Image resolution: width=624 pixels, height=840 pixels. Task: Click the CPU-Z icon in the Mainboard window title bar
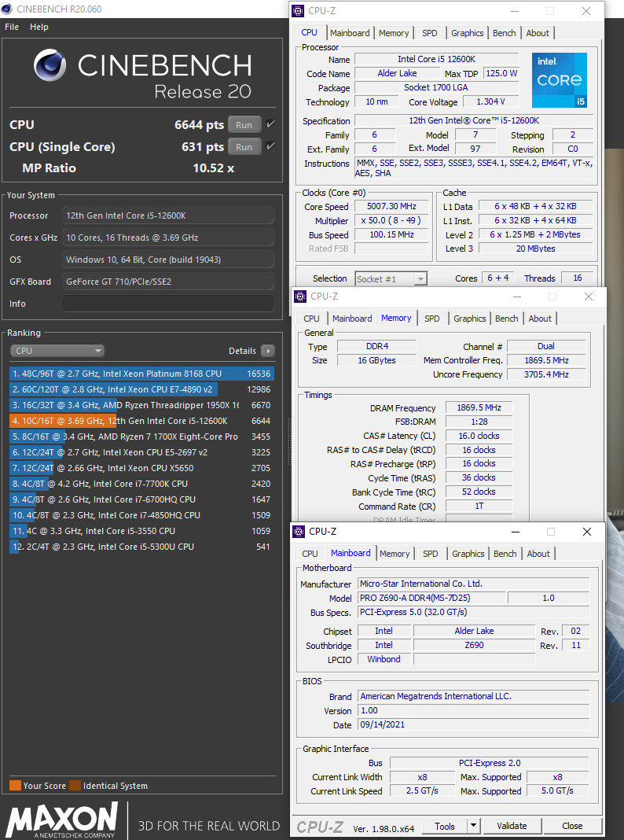tap(299, 532)
